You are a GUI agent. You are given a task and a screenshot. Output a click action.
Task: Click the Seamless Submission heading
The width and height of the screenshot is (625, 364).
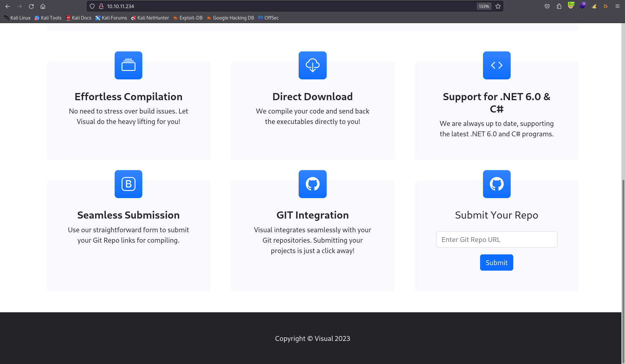(128, 215)
